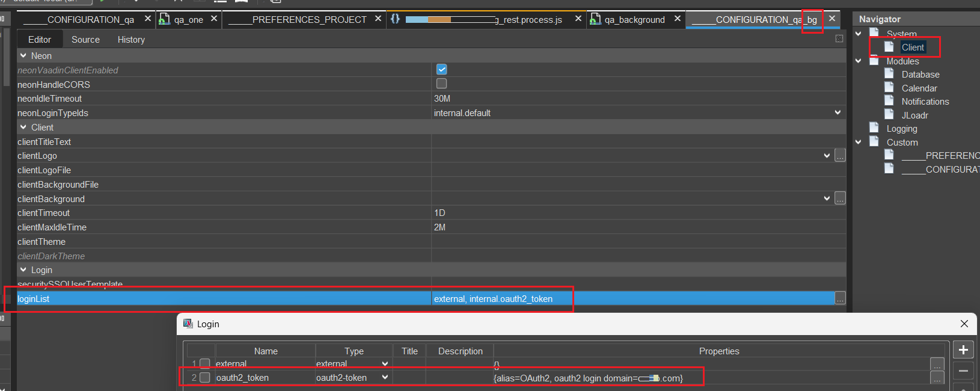
Task: Open the clientBackground ellipsis browse button
Action: pos(840,199)
